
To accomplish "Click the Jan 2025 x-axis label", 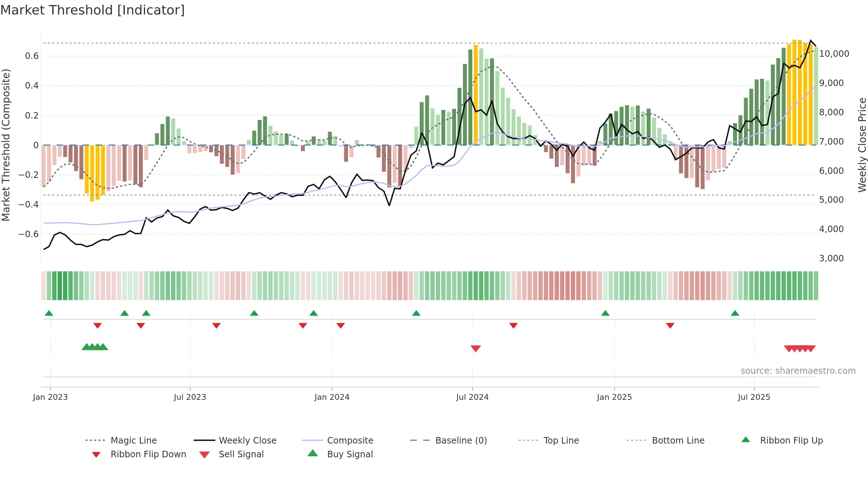I will click(614, 397).
